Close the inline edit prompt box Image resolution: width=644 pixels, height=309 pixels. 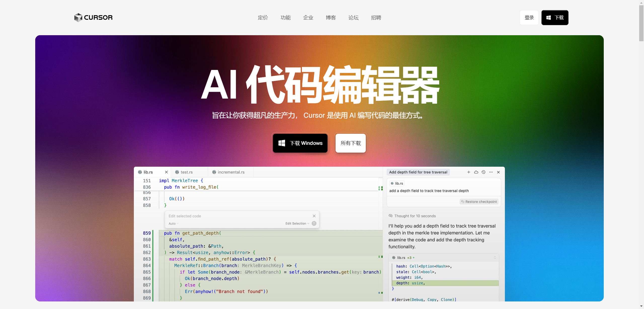coord(314,216)
